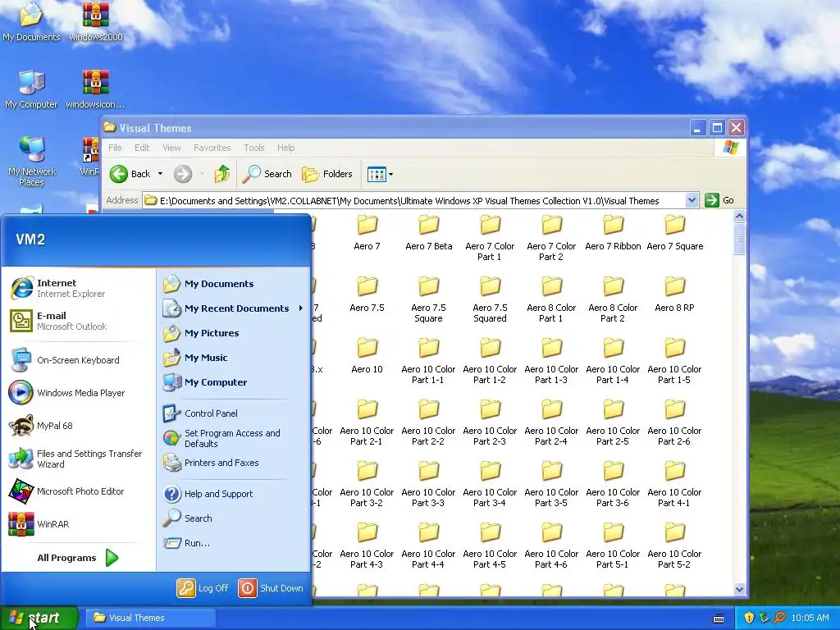Click Visual Themes taskbar button
Screen dimensions: 840x630
point(151,618)
